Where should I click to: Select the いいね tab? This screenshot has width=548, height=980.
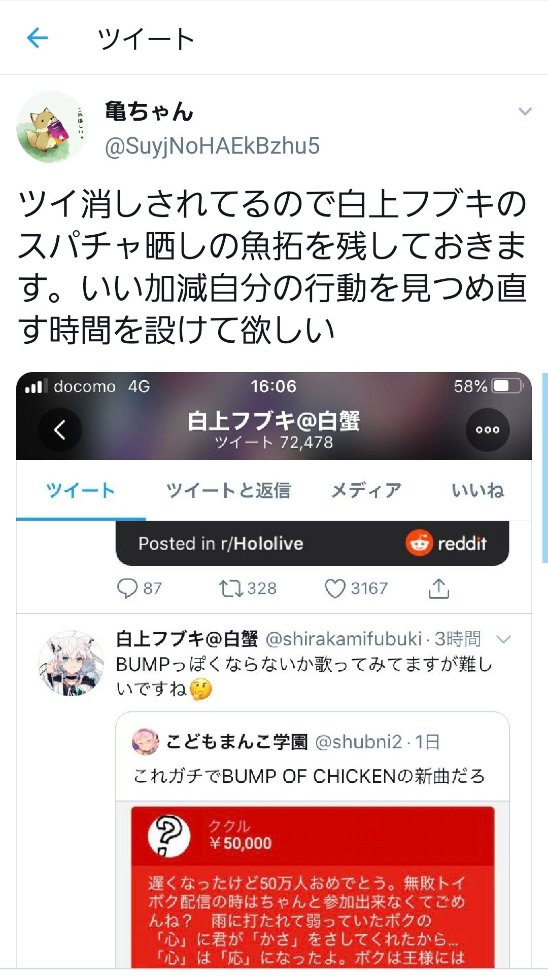[477, 490]
